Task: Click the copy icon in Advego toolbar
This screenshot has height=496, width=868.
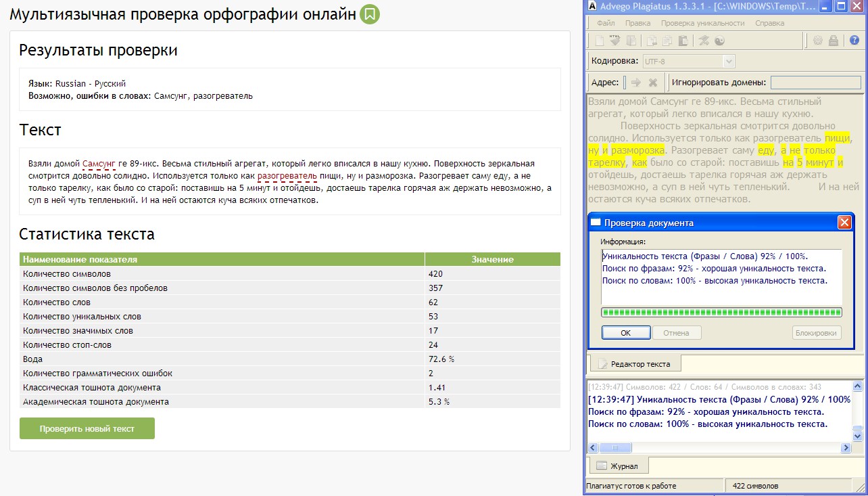Action: coord(667,41)
